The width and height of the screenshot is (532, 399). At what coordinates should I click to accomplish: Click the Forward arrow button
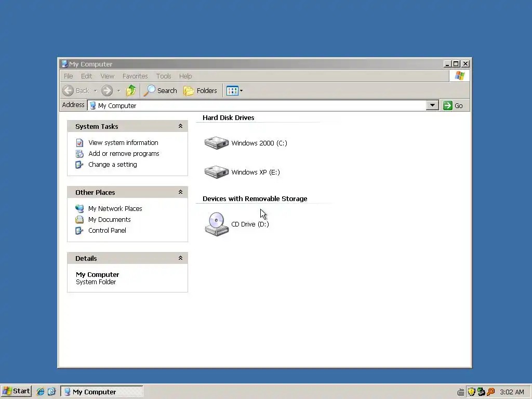107,90
